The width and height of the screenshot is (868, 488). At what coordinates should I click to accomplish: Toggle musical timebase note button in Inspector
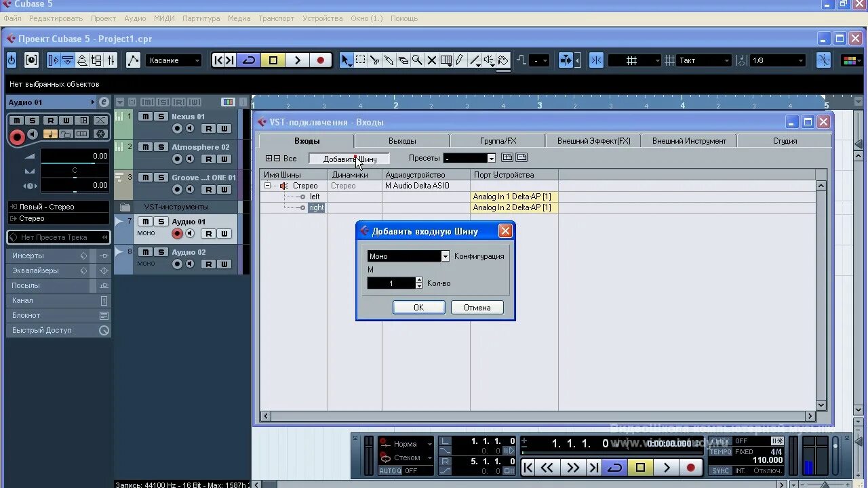50,134
